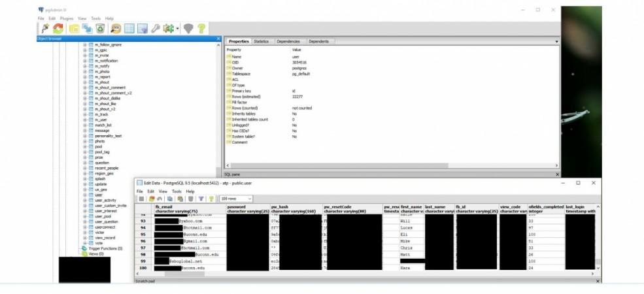Image resolution: width=644 pixels, height=294 pixels.
Task: Click the filter funnel icon in Edit Data
Action: point(200,199)
